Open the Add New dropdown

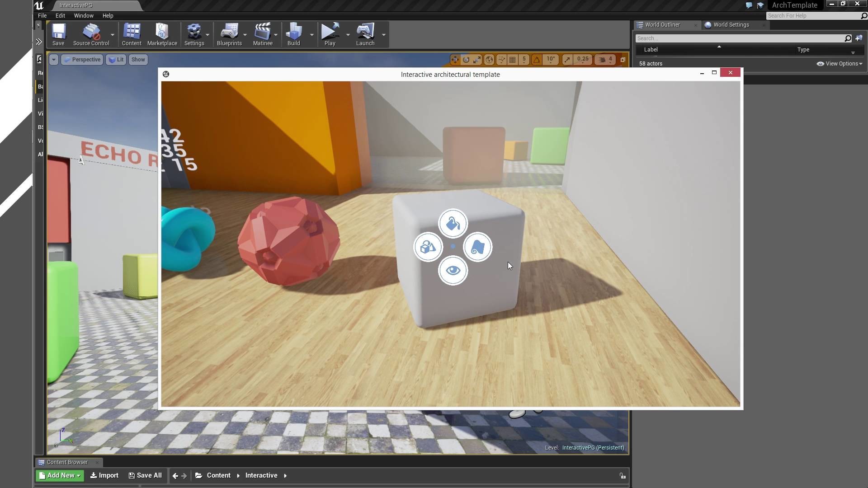coord(60,475)
